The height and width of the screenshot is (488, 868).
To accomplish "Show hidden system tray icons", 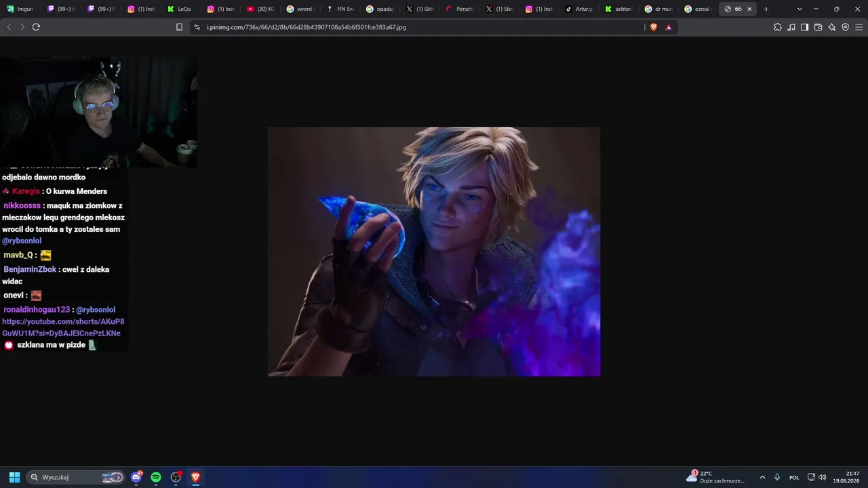I will click(762, 477).
